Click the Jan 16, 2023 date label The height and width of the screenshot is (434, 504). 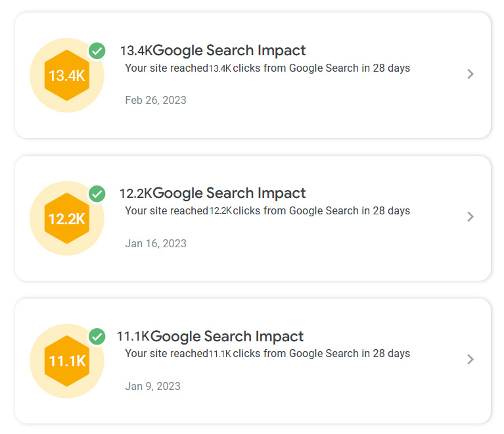point(156,243)
